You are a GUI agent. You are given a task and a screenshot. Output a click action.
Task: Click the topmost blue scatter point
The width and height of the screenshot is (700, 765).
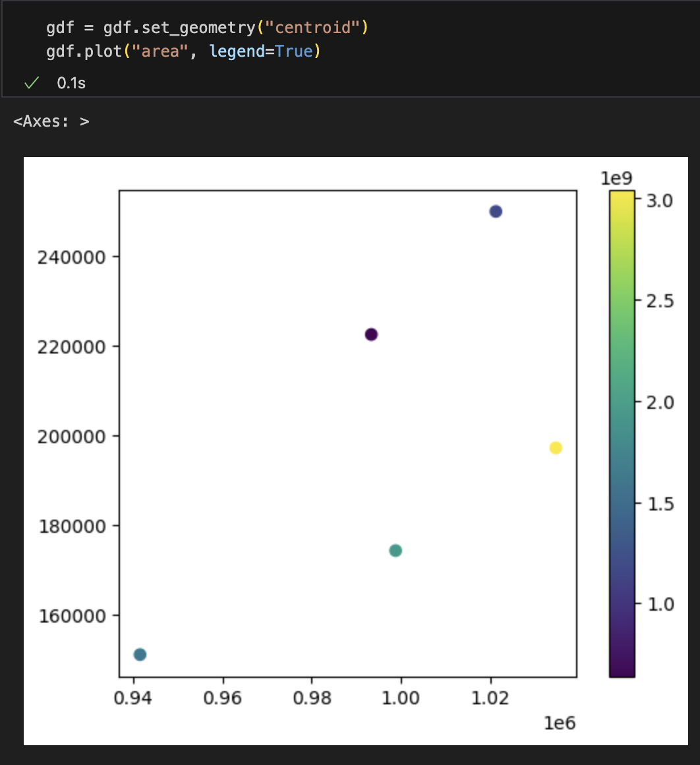[x=496, y=212]
